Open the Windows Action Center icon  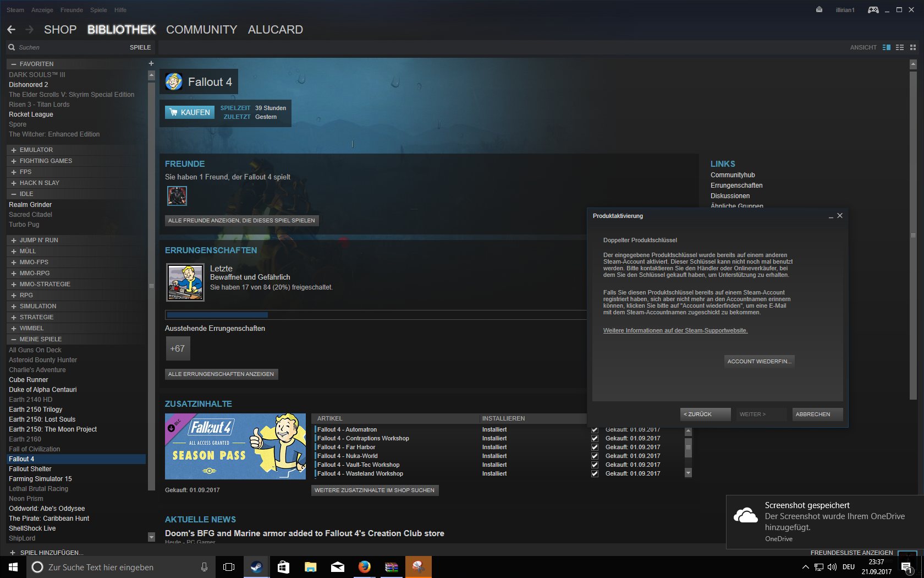907,568
